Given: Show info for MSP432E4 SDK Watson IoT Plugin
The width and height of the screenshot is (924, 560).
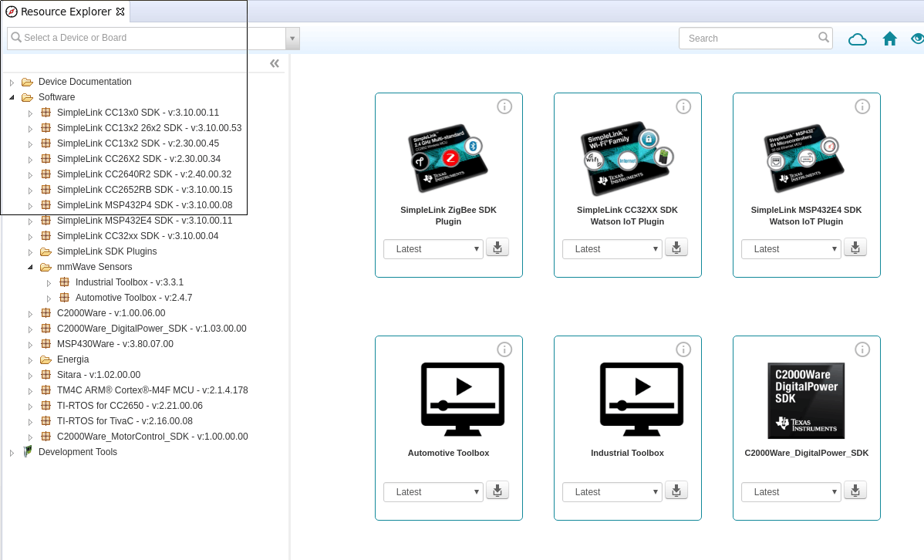Looking at the screenshot, I should [862, 106].
